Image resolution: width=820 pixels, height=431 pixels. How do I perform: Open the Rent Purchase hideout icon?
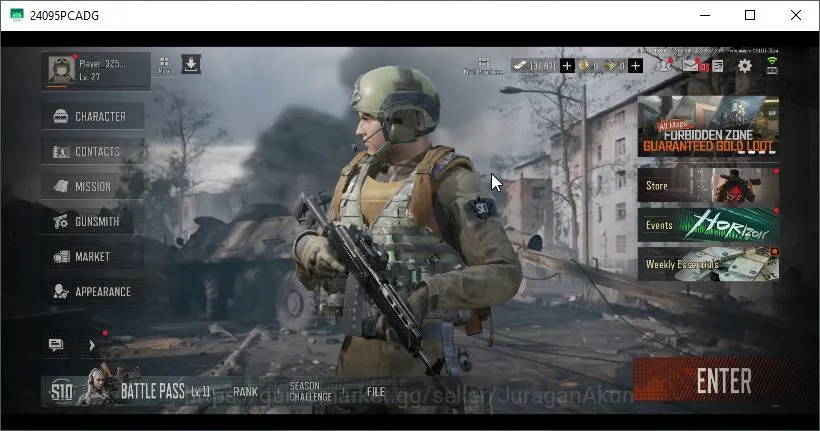[x=483, y=66]
